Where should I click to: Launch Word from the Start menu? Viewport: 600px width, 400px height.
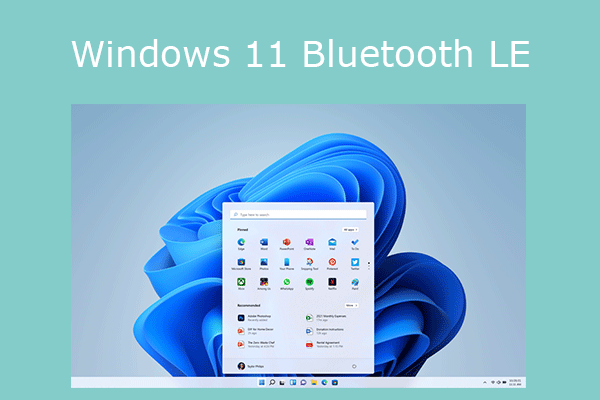pos(264,242)
